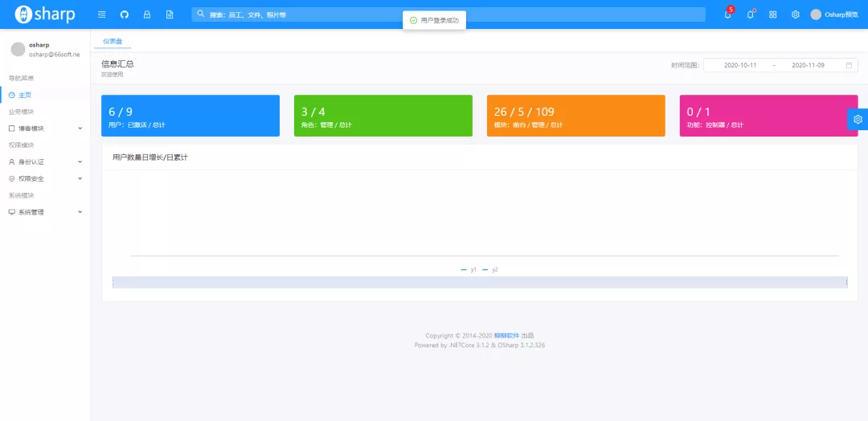Image resolution: width=868 pixels, height=421 pixels.
Task: Open header settings gear icon
Action: (796, 14)
